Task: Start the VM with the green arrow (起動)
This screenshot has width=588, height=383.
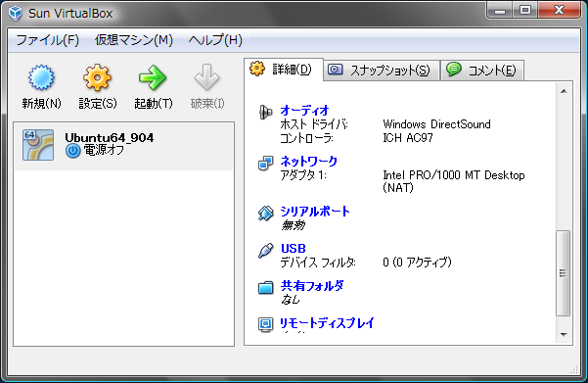Action: click(153, 77)
